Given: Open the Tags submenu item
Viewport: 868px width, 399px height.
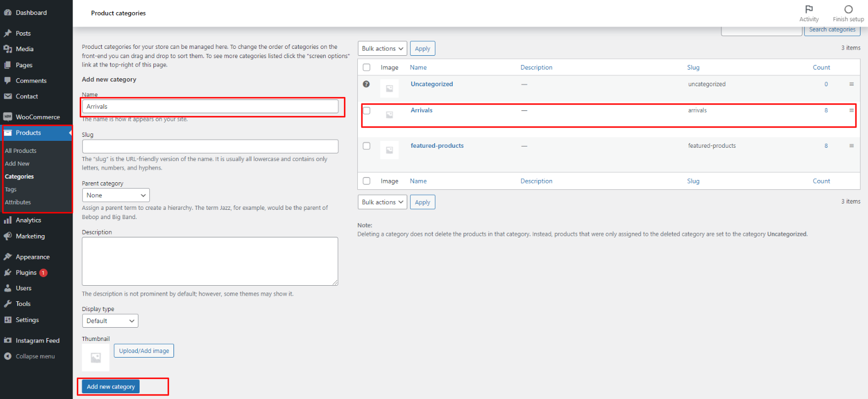Looking at the screenshot, I should (x=11, y=189).
